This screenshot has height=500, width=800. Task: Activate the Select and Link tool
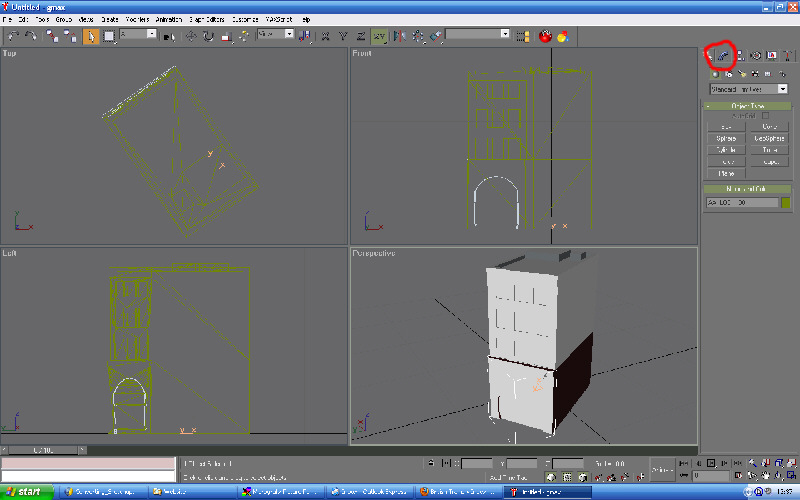coord(52,36)
